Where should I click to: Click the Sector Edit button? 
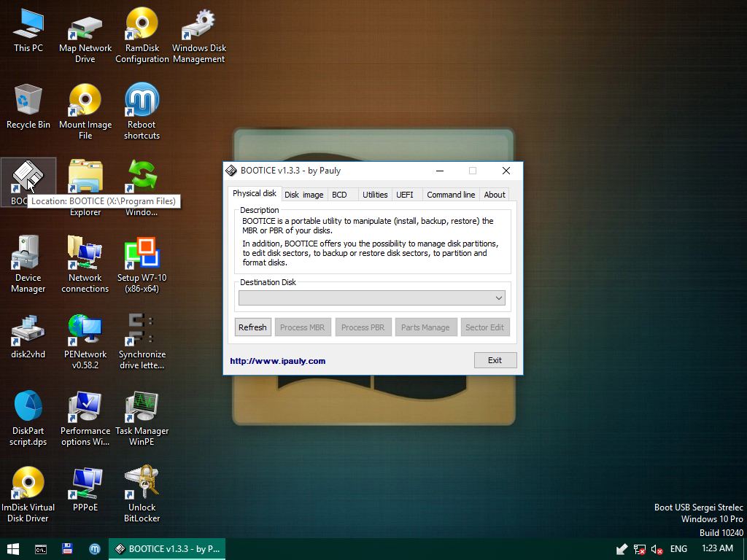[x=484, y=327]
